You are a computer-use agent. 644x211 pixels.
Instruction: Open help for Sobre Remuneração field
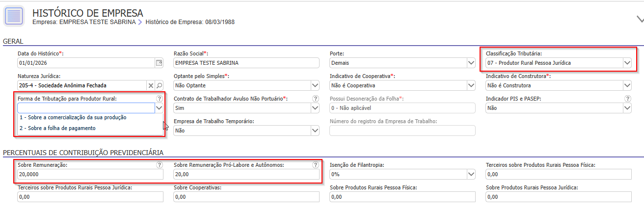point(159,165)
